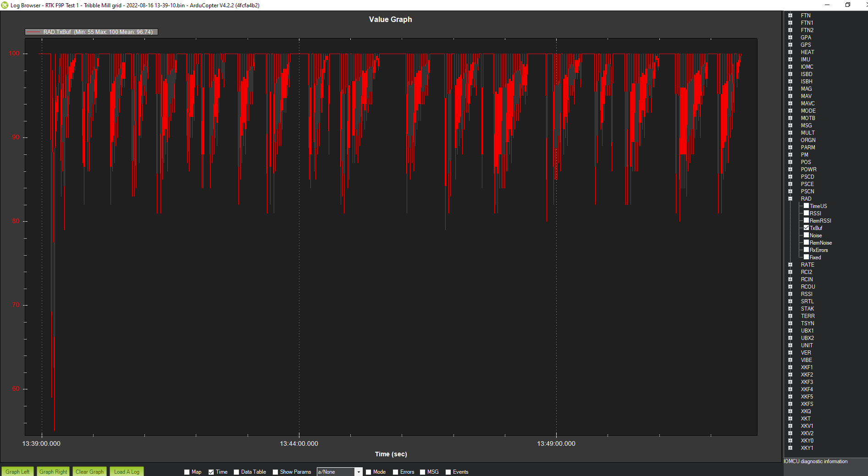Tick the Events checkbox
868x476 pixels.
point(448,472)
